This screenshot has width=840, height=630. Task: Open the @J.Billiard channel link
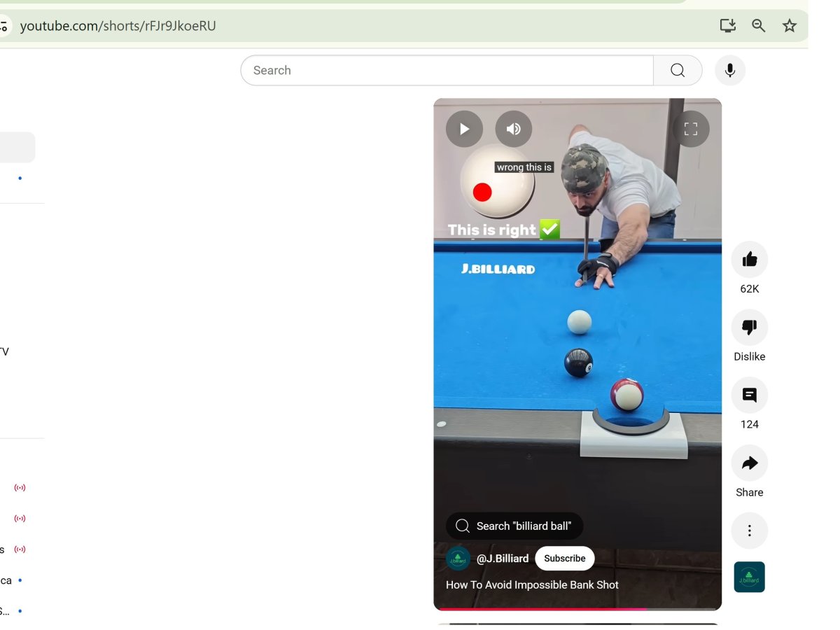502,559
